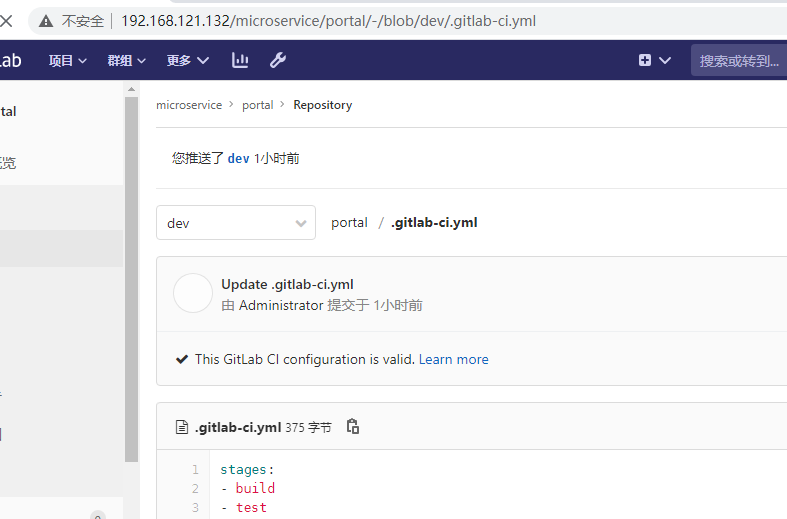Click the sidebar vertical scrollbar thumb
The width and height of the screenshot is (787, 519).
pos(132,279)
